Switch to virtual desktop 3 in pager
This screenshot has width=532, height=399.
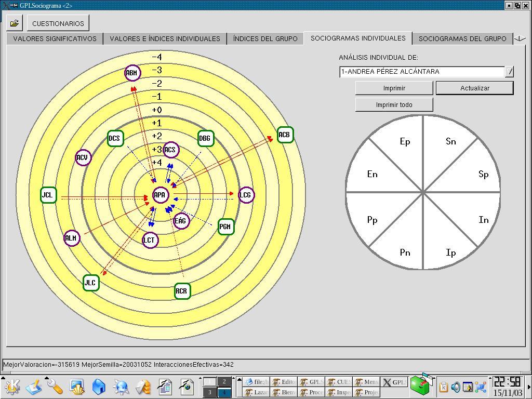click(210, 392)
